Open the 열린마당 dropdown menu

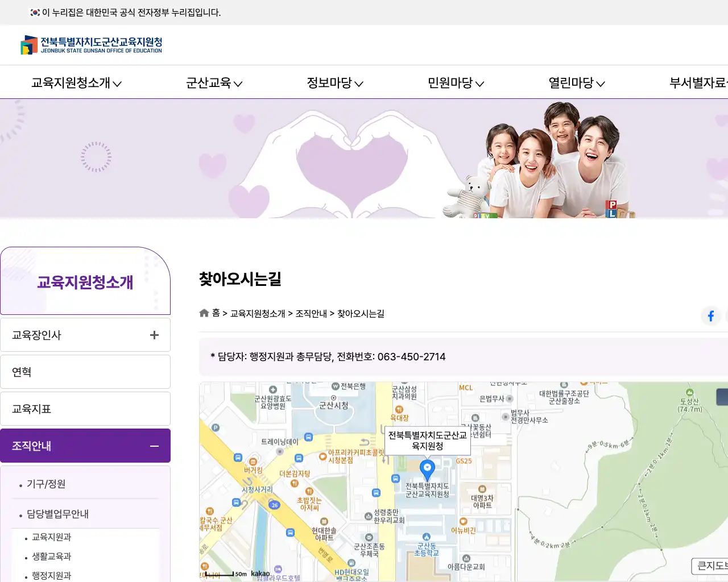[x=576, y=82]
